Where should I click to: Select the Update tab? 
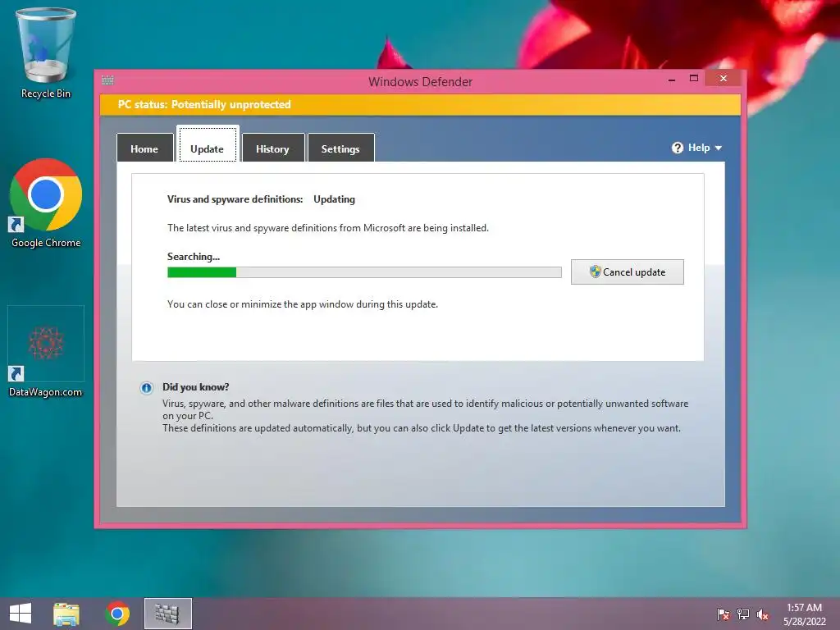click(x=208, y=144)
